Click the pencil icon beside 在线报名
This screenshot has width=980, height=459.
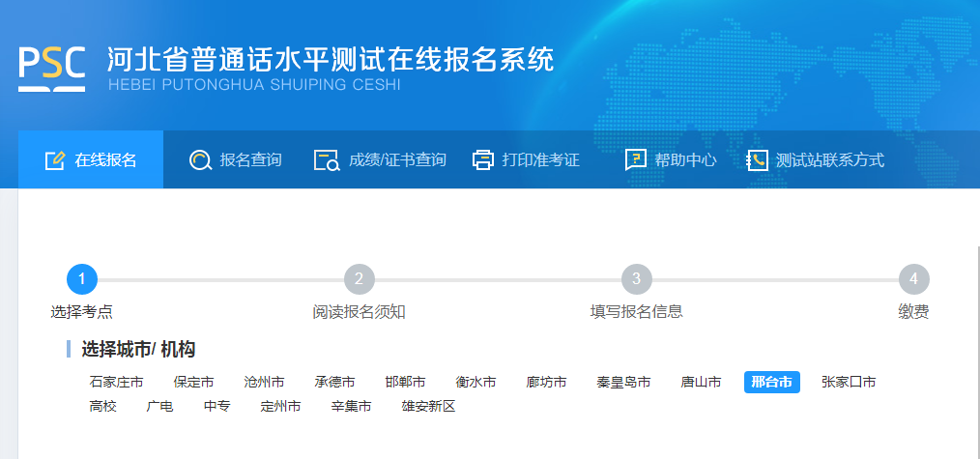[x=55, y=160]
